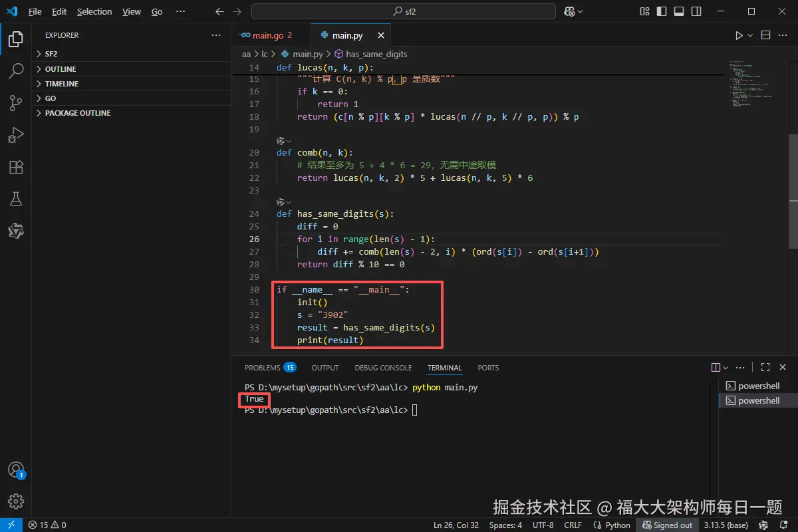Switch to OUTPUT panel tab
Image resolution: width=798 pixels, height=532 pixels.
pyautogui.click(x=325, y=368)
